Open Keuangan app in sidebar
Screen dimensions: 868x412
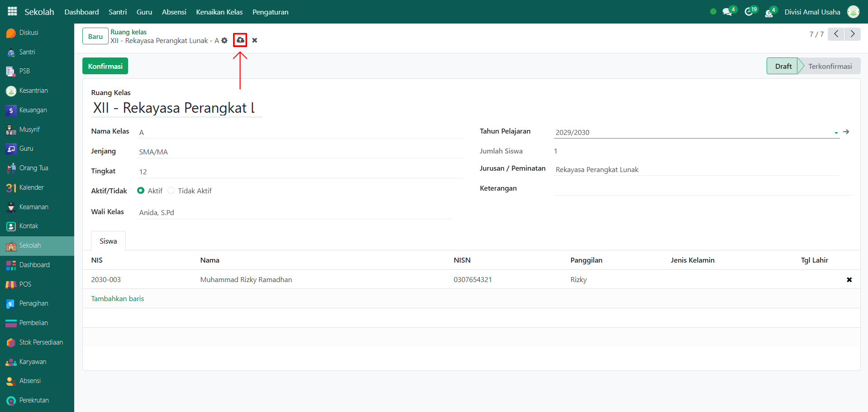[33, 110]
